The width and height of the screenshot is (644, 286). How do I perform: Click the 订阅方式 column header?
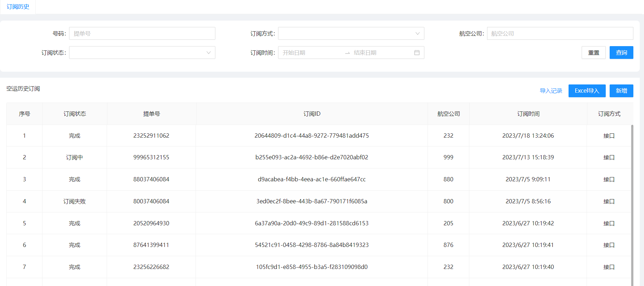pos(609,114)
